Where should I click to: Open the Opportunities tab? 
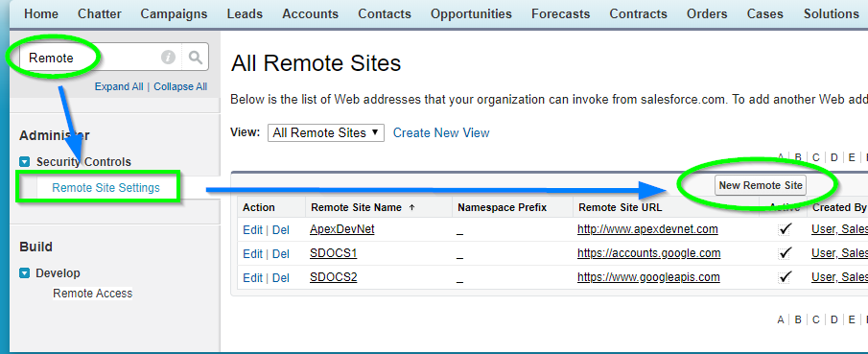(x=471, y=13)
